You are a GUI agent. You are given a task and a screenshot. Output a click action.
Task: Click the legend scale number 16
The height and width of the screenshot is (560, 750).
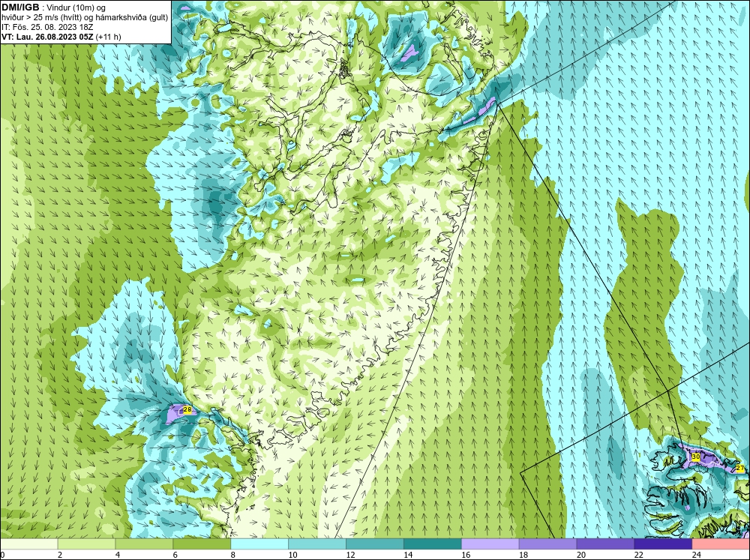(x=466, y=555)
